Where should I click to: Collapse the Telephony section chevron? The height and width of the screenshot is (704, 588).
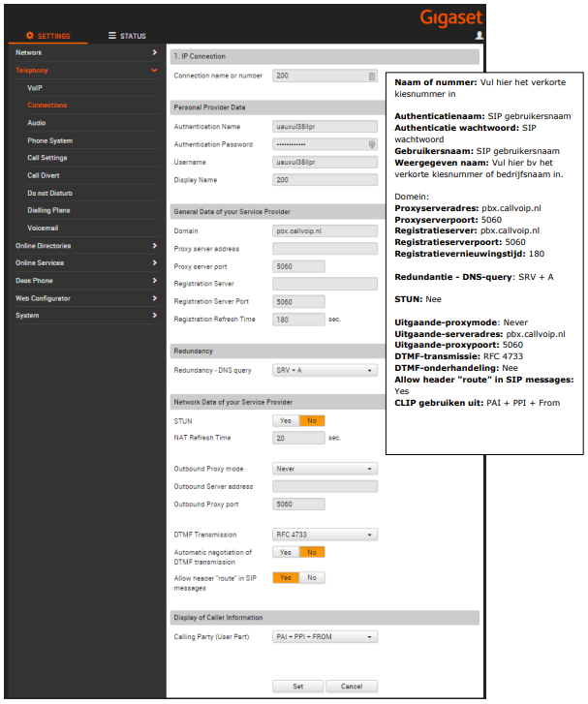[155, 71]
